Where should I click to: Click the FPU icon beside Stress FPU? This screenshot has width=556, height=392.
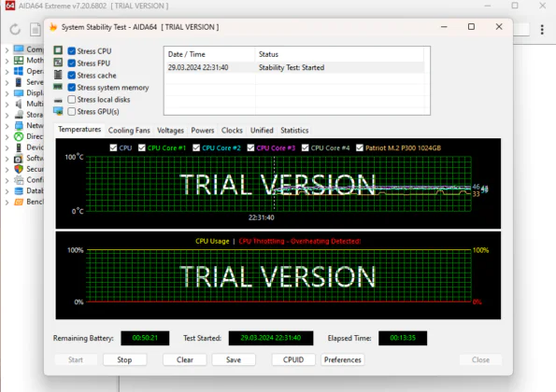[58, 63]
